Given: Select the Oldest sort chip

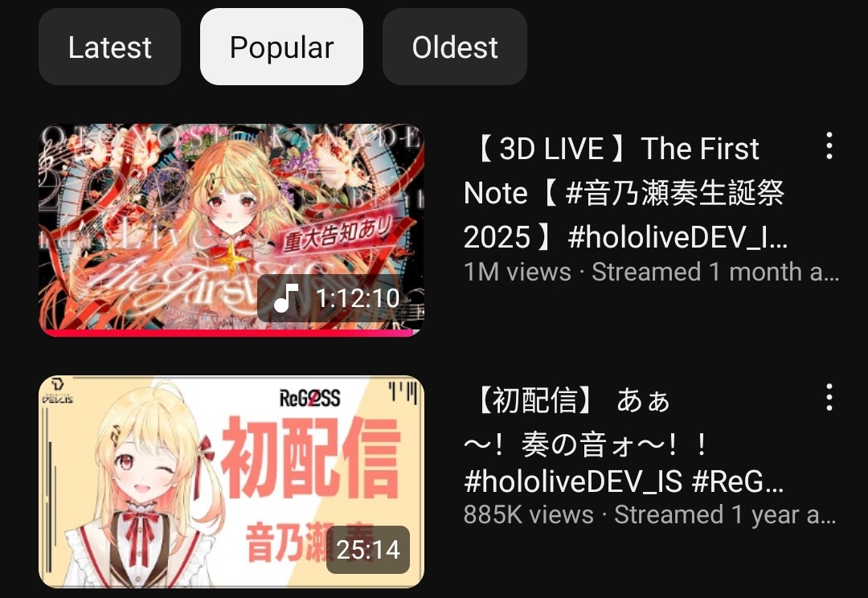Looking at the screenshot, I should 454,47.
